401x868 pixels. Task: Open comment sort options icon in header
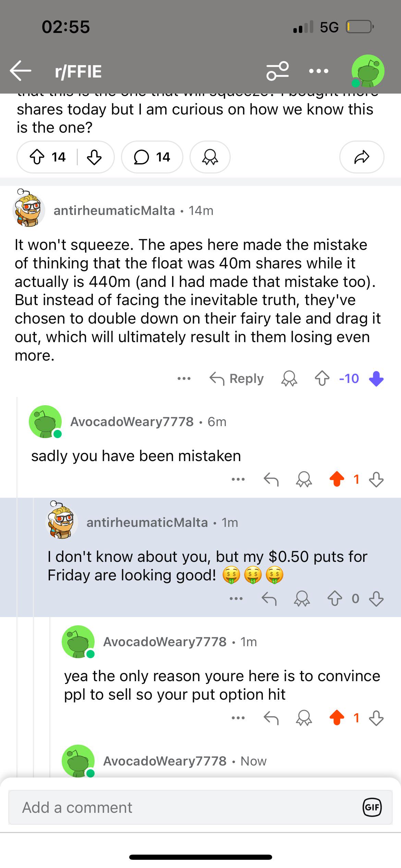click(278, 71)
